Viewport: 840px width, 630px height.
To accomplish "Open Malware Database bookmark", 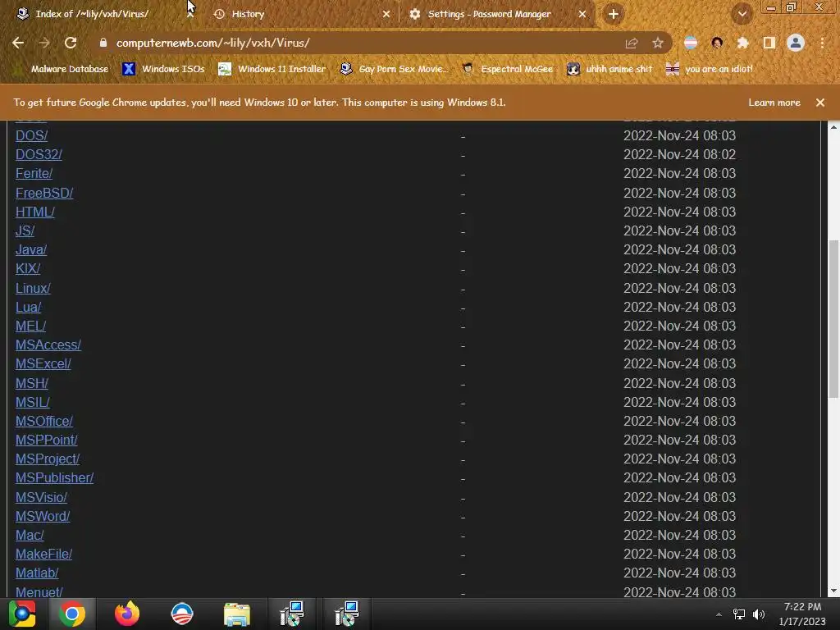I will point(62,69).
